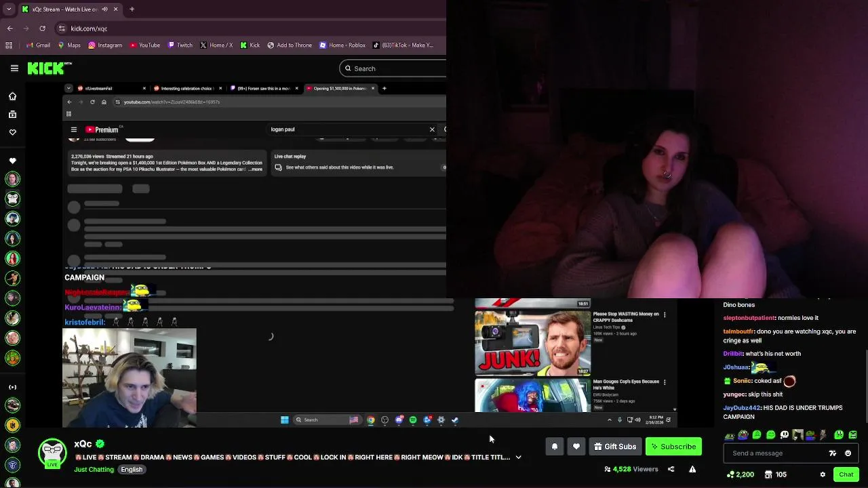Click the Gift Subs button

click(x=615, y=447)
